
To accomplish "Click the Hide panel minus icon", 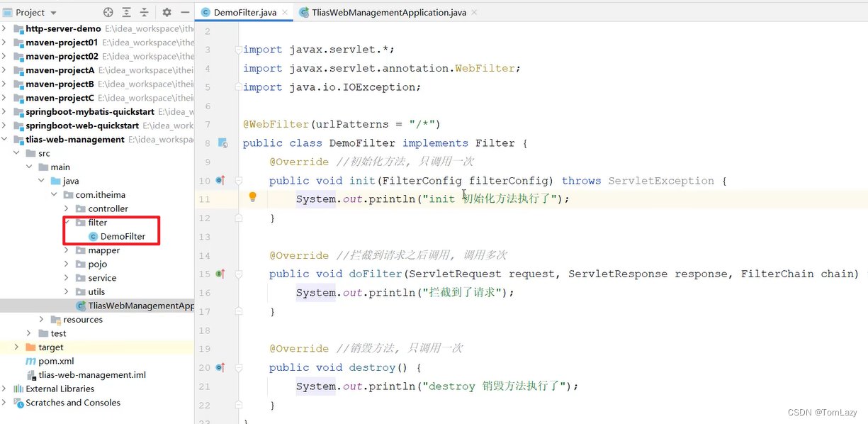I will pyautogui.click(x=184, y=11).
